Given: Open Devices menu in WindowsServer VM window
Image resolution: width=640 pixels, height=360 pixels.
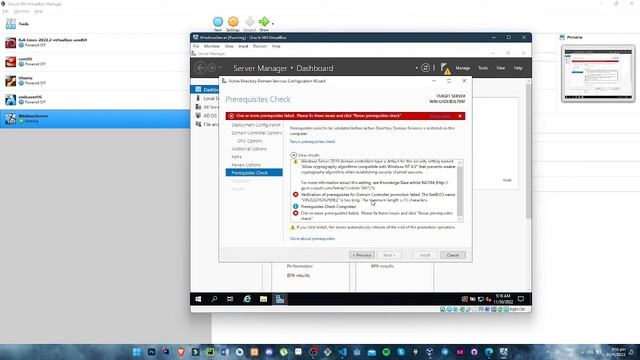Looking at the screenshot, I should coord(260,46).
